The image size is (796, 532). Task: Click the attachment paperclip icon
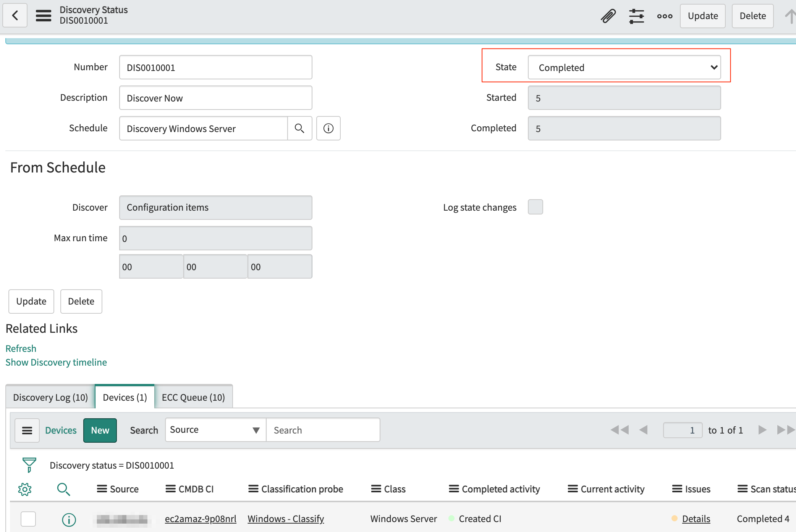pyautogui.click(x=609, y=16)
